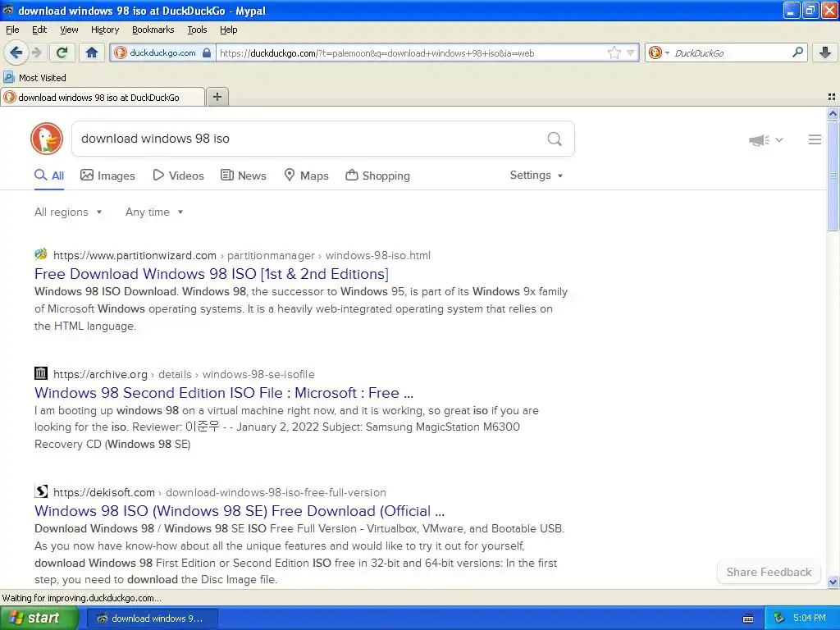This screenshot has width=840, height=630.
Task: Click the partitionwizard favicon
Action: tap(41, 254)
